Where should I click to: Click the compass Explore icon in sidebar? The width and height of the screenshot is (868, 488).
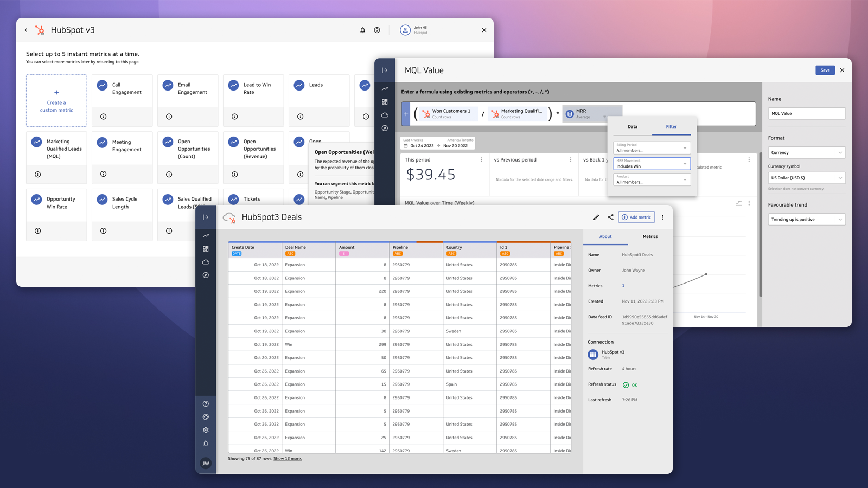coord(206,275)
